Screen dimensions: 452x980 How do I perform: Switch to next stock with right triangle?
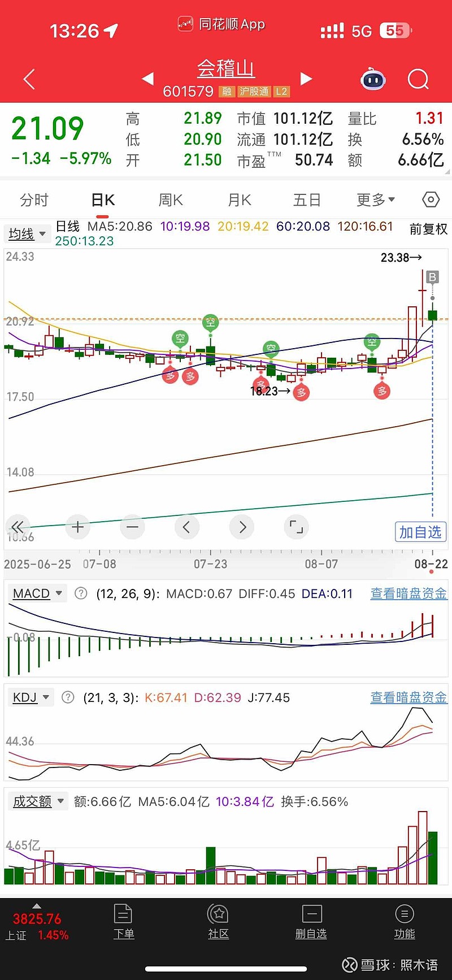[306, 79]
